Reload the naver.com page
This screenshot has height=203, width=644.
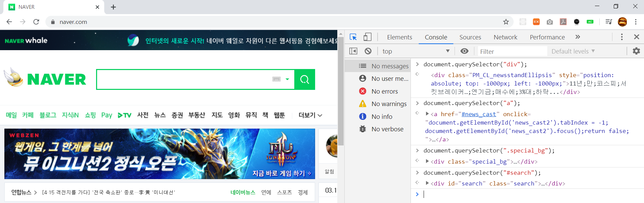(36, 22)
